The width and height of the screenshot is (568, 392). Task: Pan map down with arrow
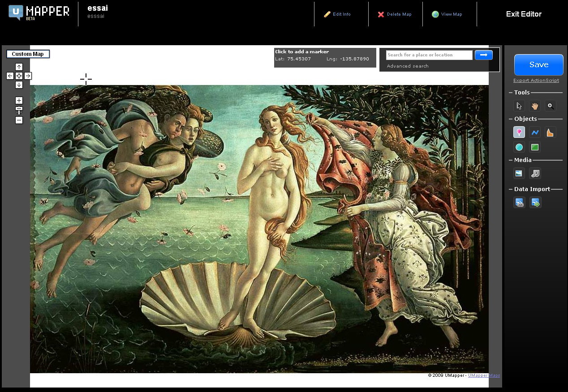19,85
